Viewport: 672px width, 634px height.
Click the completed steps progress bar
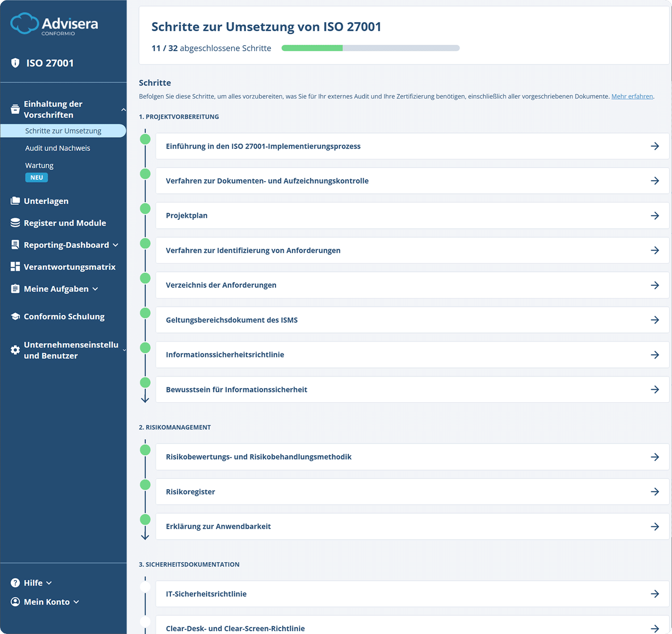click(370, 48)
